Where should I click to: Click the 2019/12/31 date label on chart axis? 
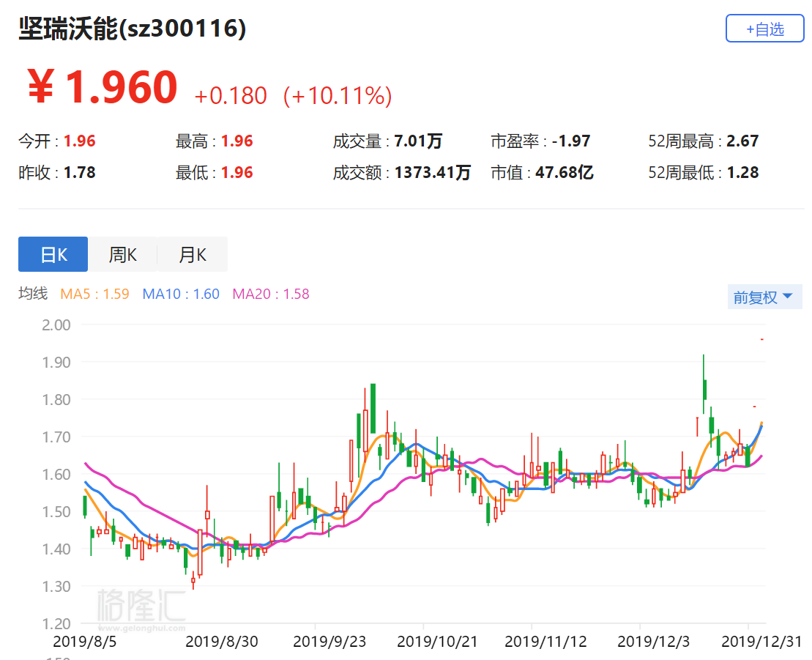pyautogui.click(x=761, y=642)
